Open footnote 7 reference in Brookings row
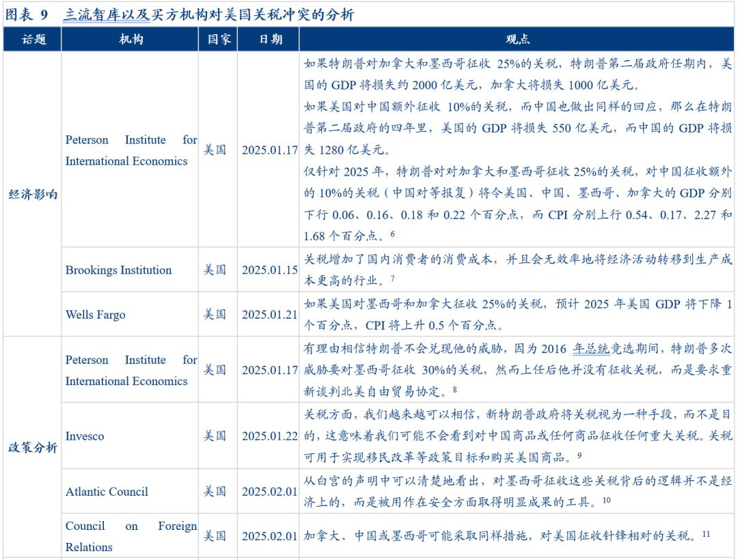Screen dimensions: 738x560 click(393, 278)
